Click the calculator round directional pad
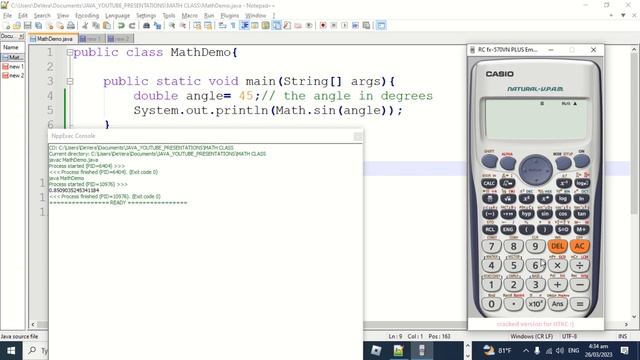Viewport: 640px width, 360px height. [536, 169]
